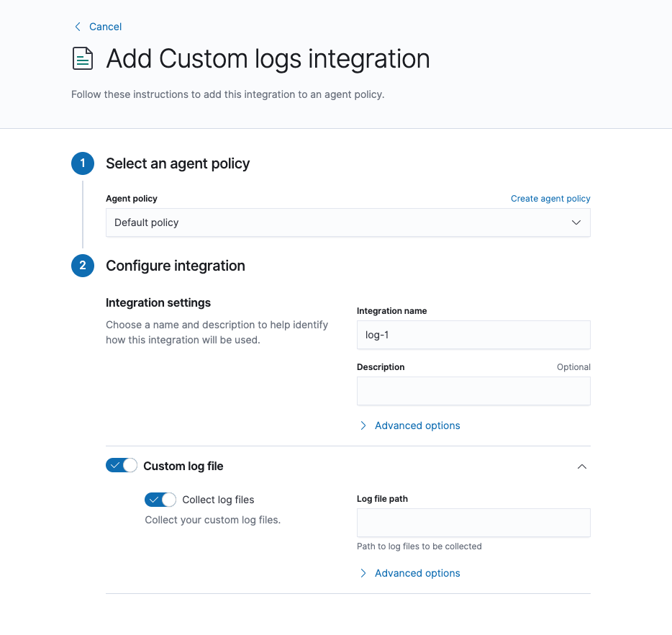Image resolution: width=672 pixels, height=635 pixels.
Task: Expand Advanced options under Description
Action: [x=417, y=425]
